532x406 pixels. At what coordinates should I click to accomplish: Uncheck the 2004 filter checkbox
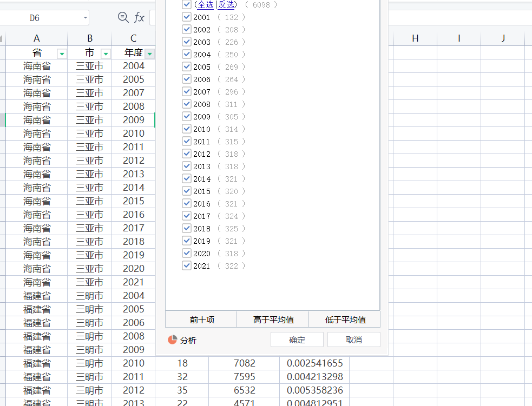(187, 54)
